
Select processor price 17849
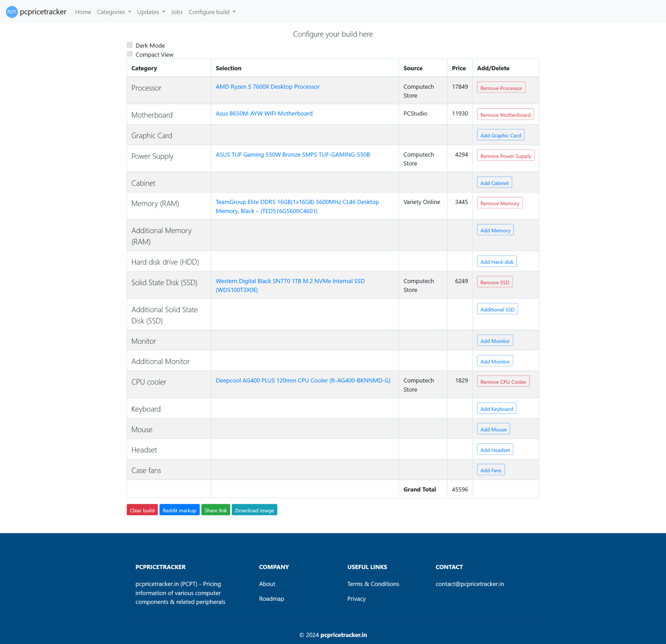[460, 87]
